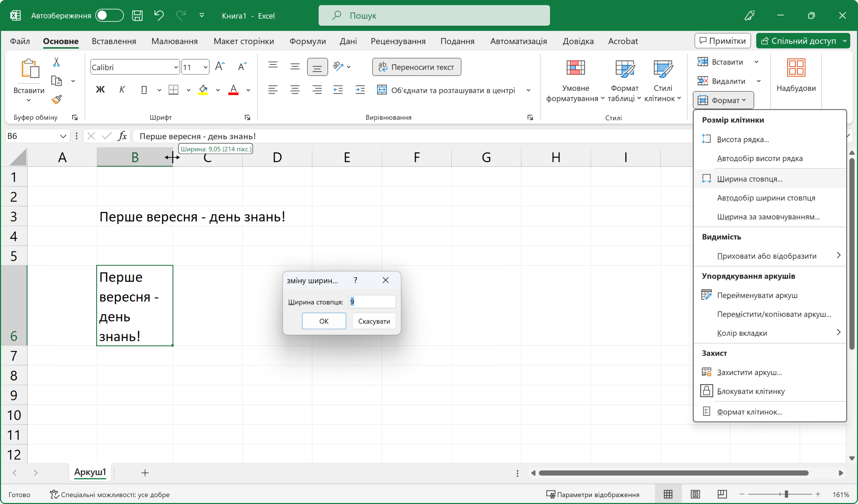This screenshot has width=858, height=504.
Task: Open the Calibri font name dropdown
Action: (x=175, y=67)
